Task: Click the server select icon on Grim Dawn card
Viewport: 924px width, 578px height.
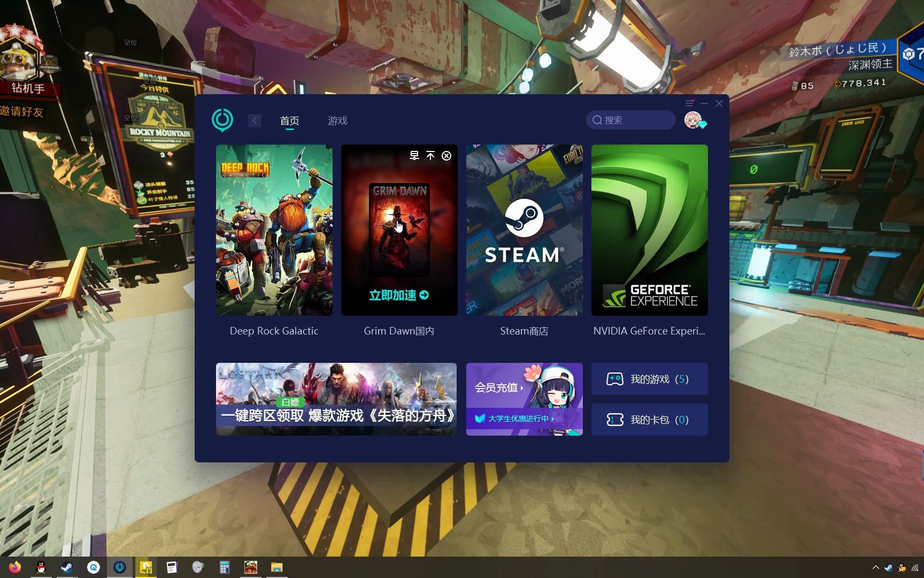Action: [414, 156]
